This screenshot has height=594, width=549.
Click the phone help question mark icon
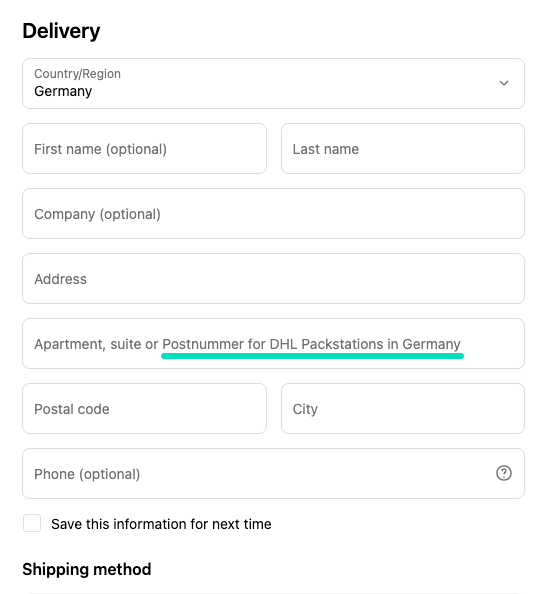coord(504,473)
